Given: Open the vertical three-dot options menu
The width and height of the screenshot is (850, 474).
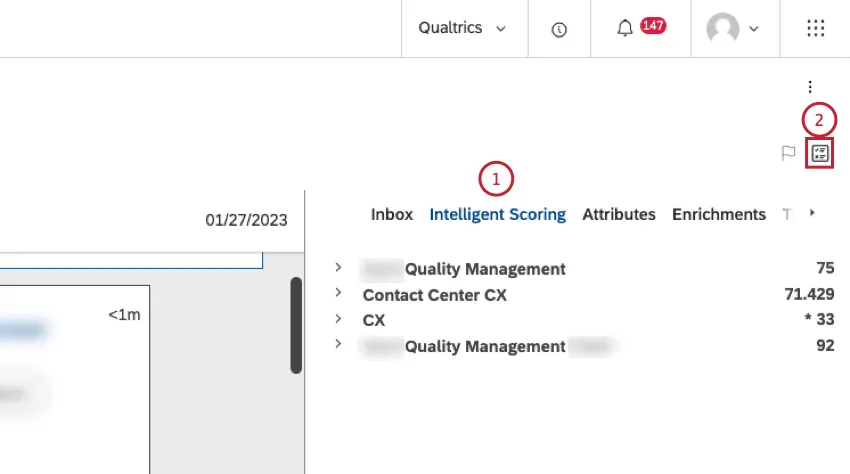Looking at the screenshot, I should pos(810,87).
